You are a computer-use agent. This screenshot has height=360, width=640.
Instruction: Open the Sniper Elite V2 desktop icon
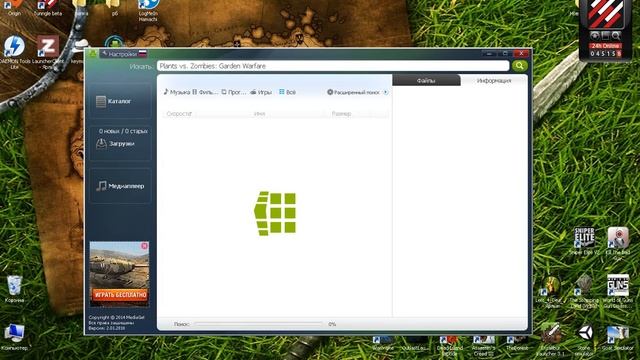click(584, 241)
